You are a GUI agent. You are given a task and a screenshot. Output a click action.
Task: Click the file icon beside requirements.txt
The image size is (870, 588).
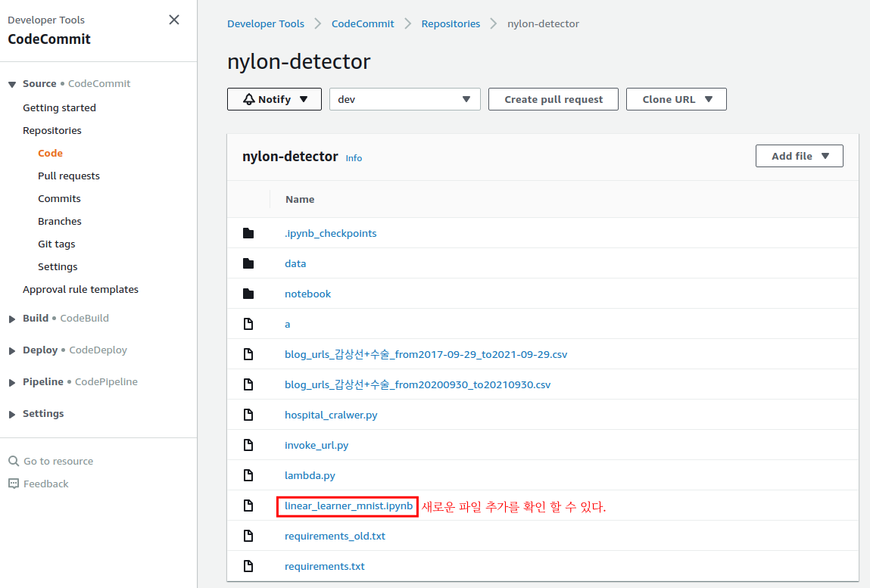pos(248,566)
